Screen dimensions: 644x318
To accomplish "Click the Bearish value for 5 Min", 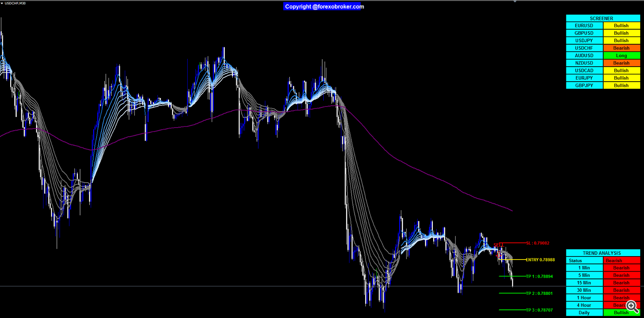I will 622,275.
